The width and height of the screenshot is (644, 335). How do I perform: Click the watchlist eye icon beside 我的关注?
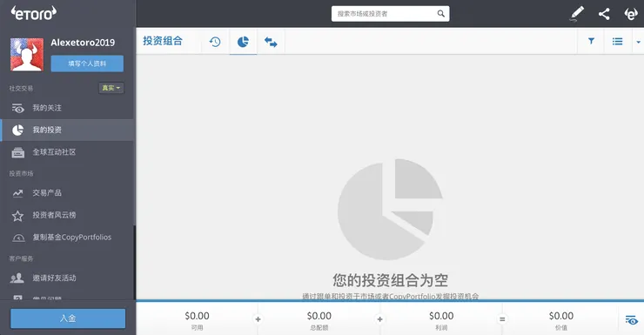coord(17,108)
